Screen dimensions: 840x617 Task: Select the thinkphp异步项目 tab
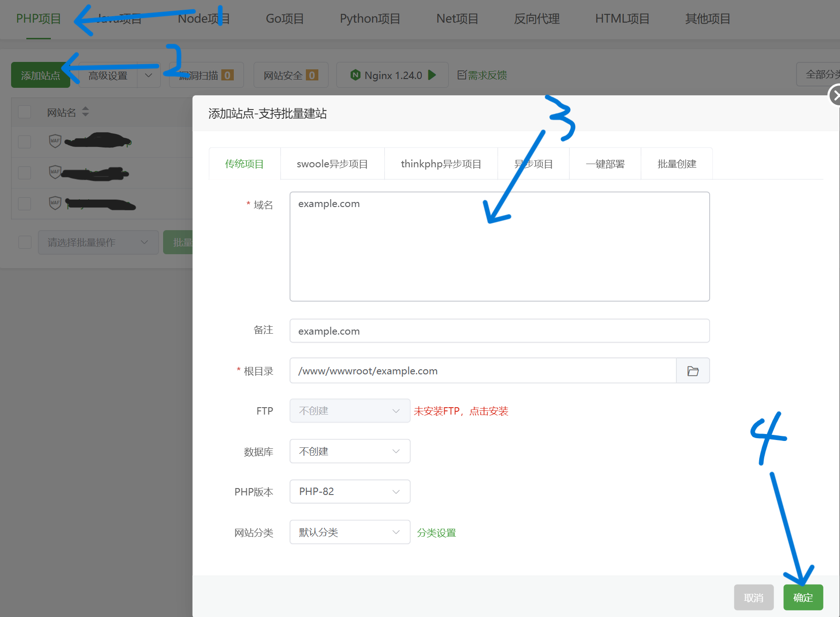441,164
